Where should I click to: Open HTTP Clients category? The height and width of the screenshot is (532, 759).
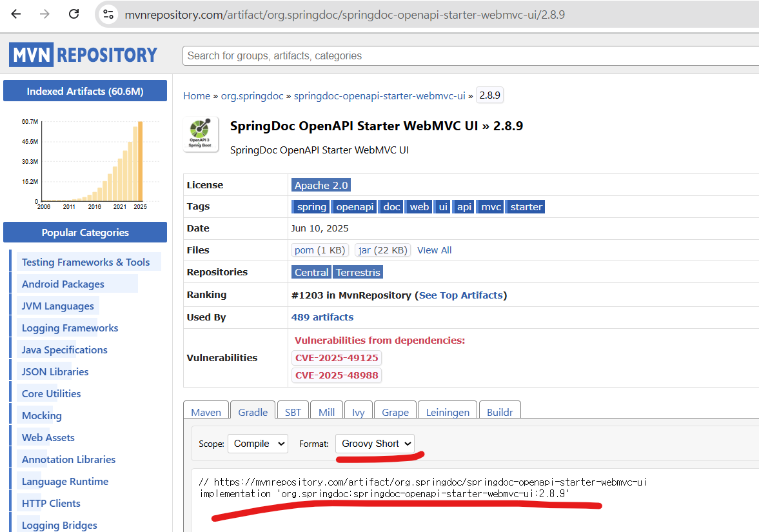(x=51, y=503)
